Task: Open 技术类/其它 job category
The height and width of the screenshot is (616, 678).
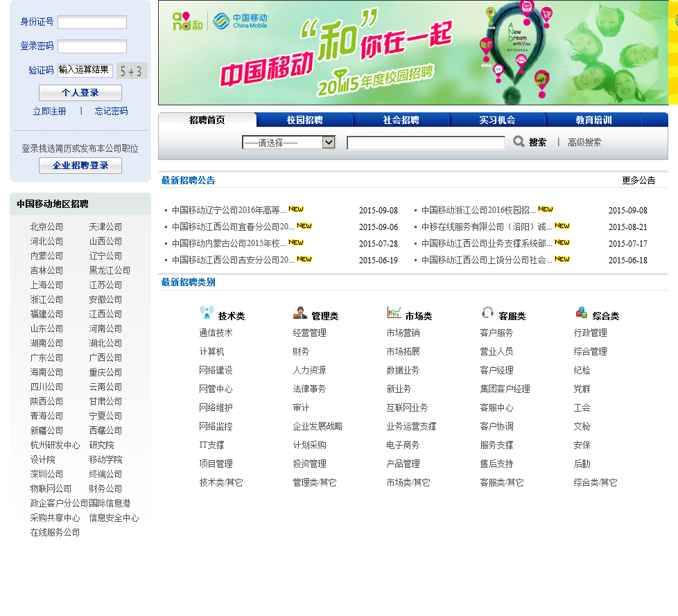Action: [221, 482]
